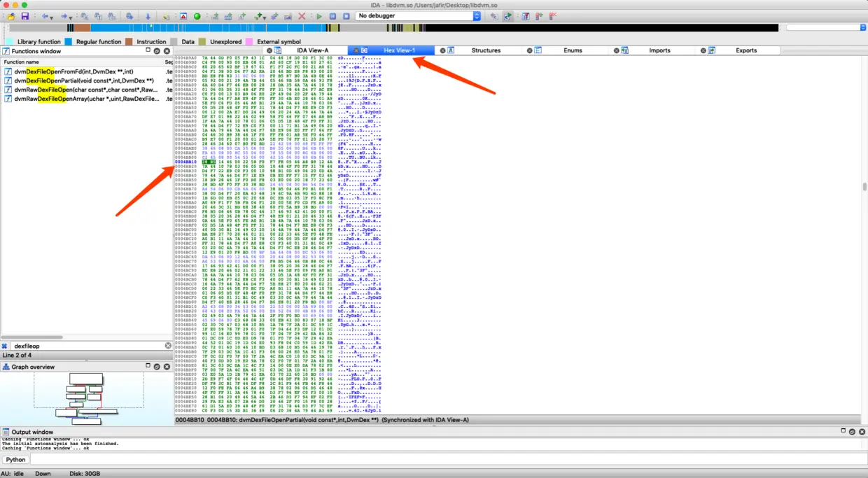This screenshot has height=478, width=868.
Task: Close the Imports tab
Action: point(616,50)
